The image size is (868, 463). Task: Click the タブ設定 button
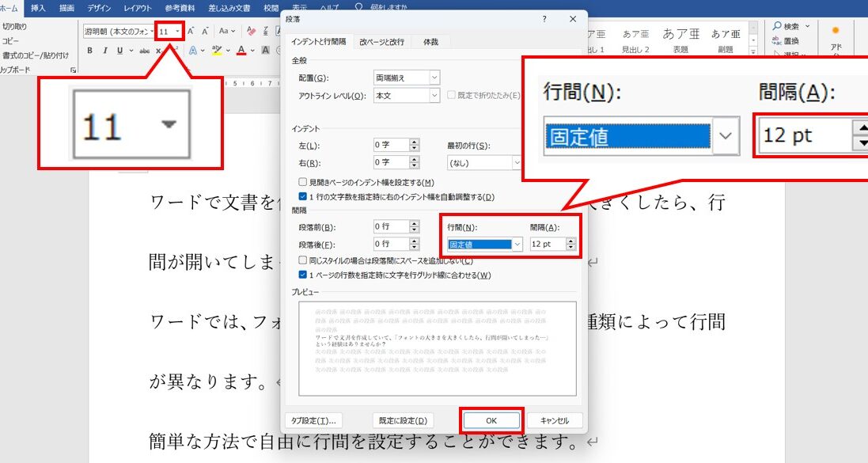pos(313,420)
